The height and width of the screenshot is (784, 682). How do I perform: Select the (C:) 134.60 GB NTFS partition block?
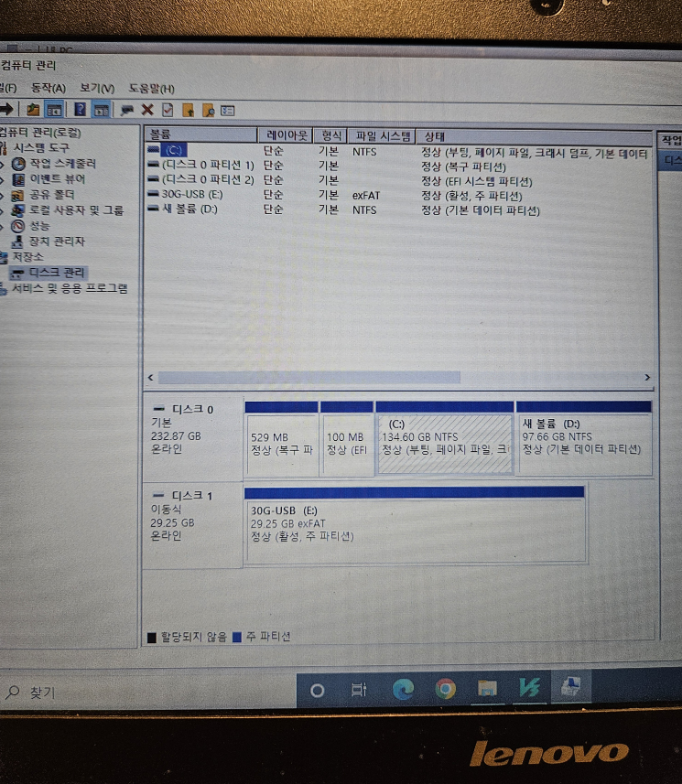click(444, 438)
